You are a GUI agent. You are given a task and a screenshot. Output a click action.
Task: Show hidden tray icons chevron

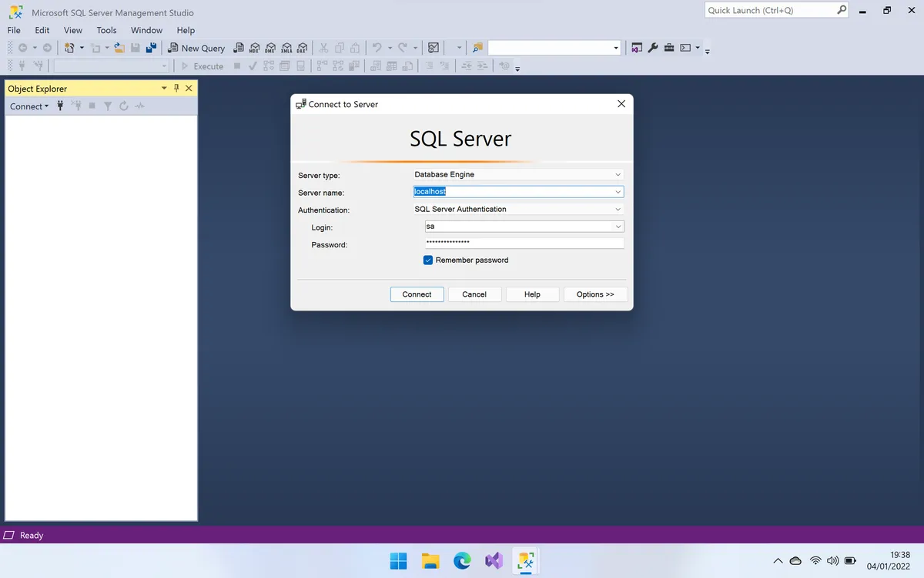click(778, 561)
